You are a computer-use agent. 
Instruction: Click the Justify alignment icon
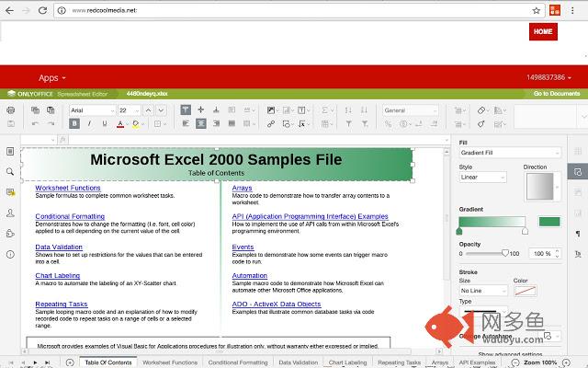tap(232, 123)
